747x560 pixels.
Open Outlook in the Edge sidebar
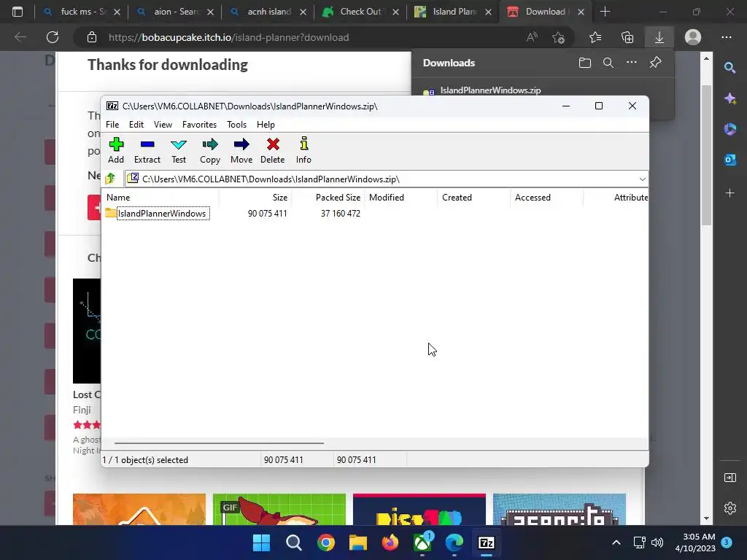(x=729, y=160)
